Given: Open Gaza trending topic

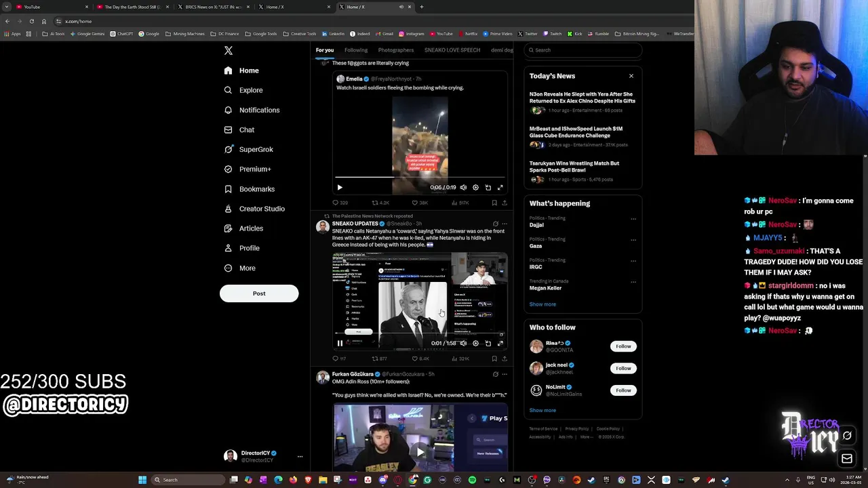Looking at the screenshot, I should (536, 246).
